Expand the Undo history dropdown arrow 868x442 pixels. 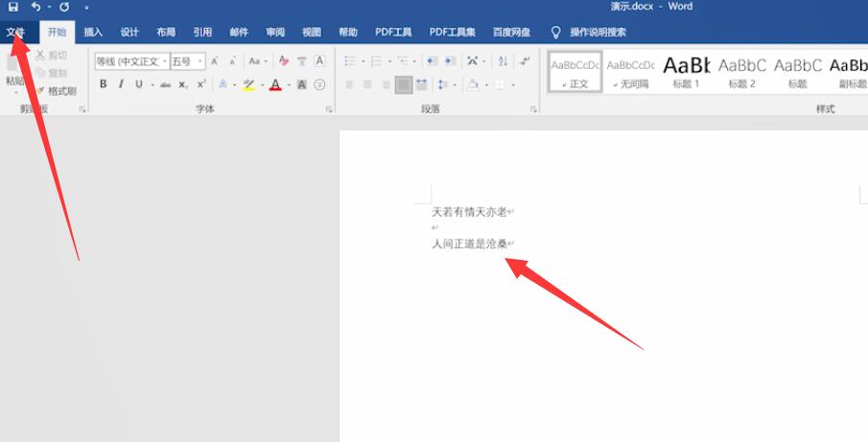[x=49, y=7]
